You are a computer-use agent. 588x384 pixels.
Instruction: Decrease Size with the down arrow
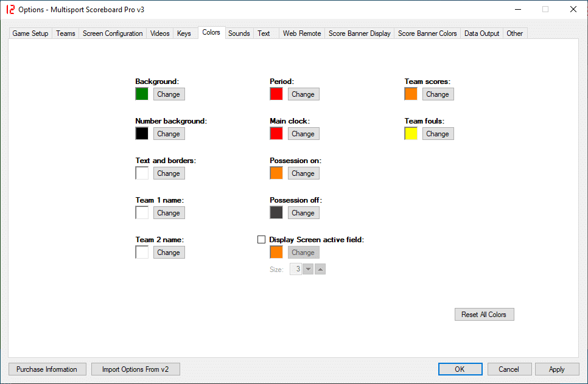308,269
